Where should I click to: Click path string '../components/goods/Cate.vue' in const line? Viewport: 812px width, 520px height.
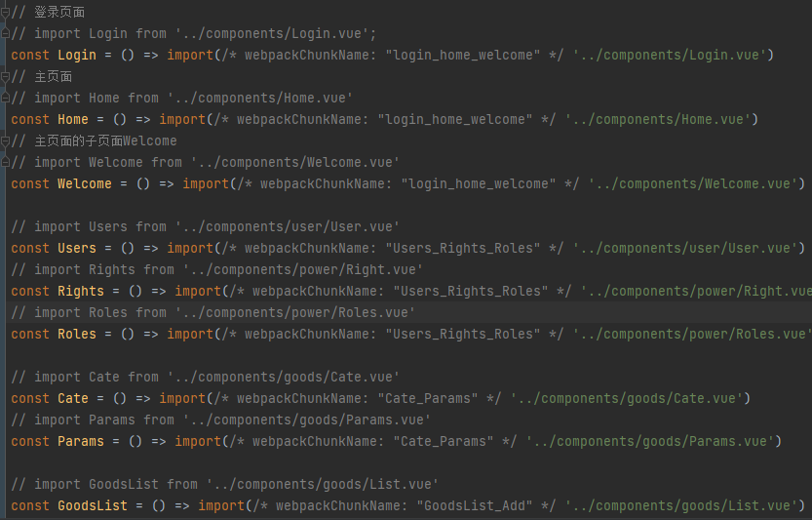click(x=627, y=398)
